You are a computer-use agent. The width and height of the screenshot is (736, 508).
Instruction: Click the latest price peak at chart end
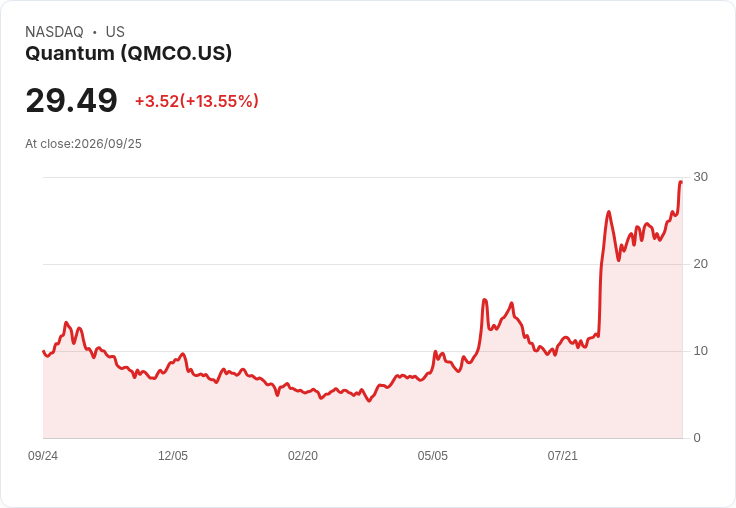[x=681, y=182]
